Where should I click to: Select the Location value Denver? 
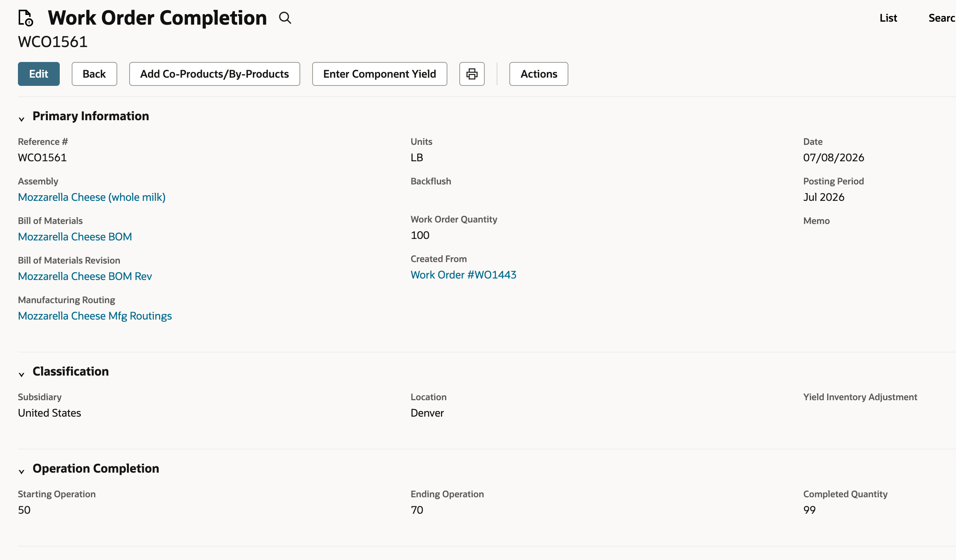click(x=427, y=413)
